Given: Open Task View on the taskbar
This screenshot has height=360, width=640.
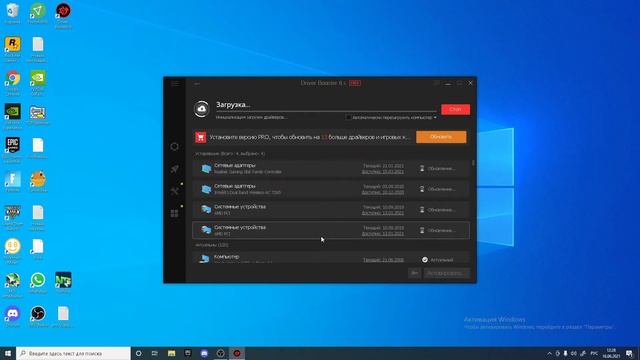Looking at the screenshot, I should point(155,353).
